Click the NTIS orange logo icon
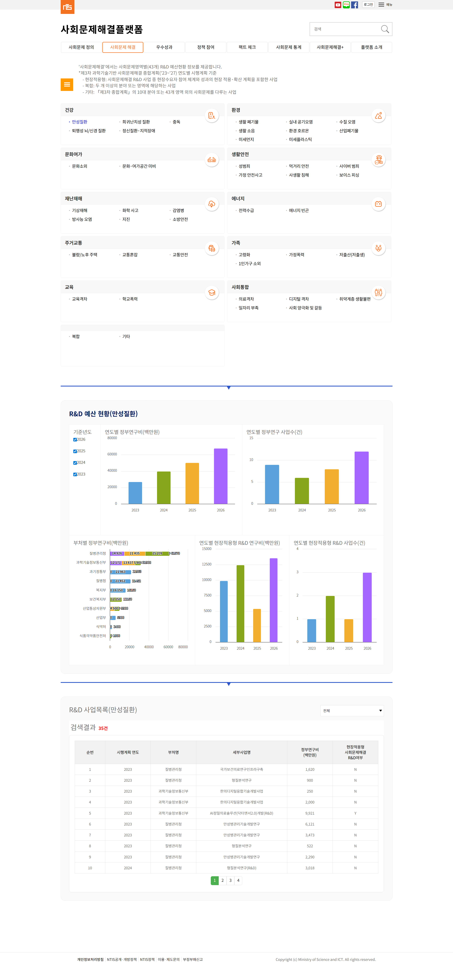This screenshot has width=453, height=980. click(x=68, y=7)
